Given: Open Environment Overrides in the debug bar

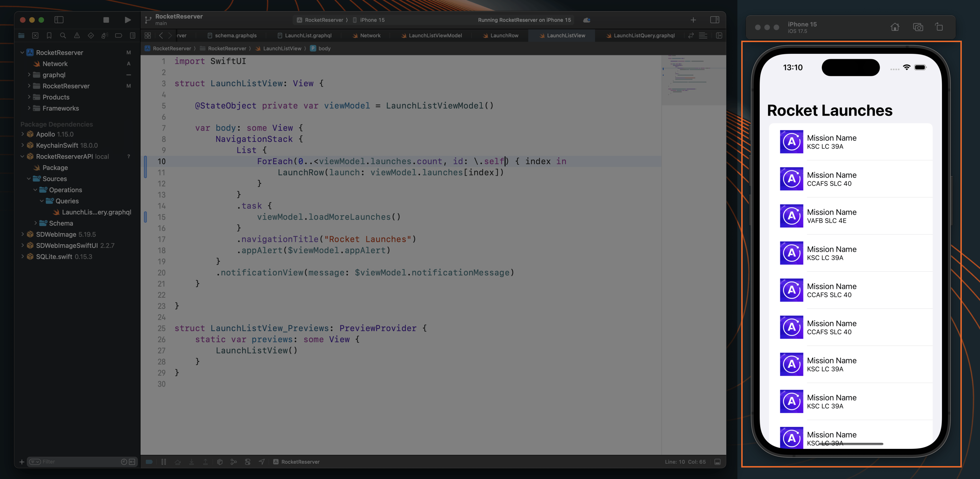Looking at the screenshot, I should (248, 462).
